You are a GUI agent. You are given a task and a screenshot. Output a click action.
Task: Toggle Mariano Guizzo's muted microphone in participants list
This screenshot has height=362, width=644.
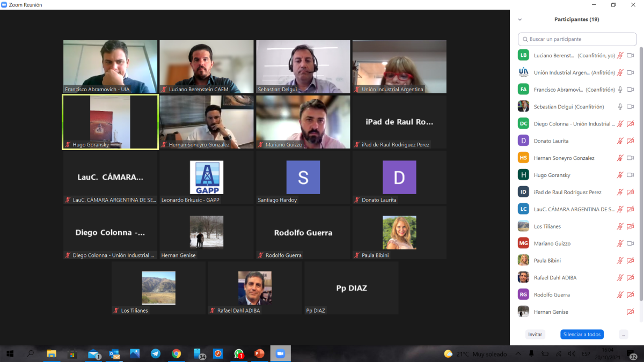(x=620, y=243)
